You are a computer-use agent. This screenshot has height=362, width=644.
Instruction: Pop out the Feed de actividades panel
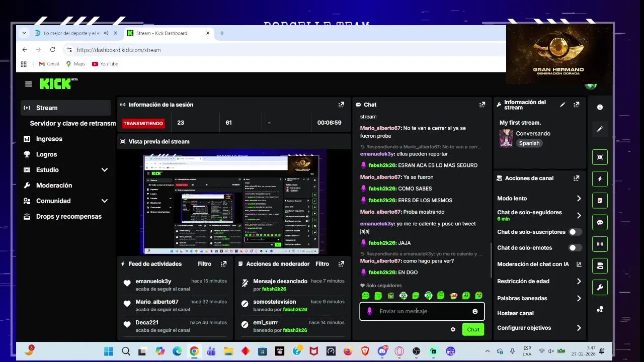coord(223,263)
